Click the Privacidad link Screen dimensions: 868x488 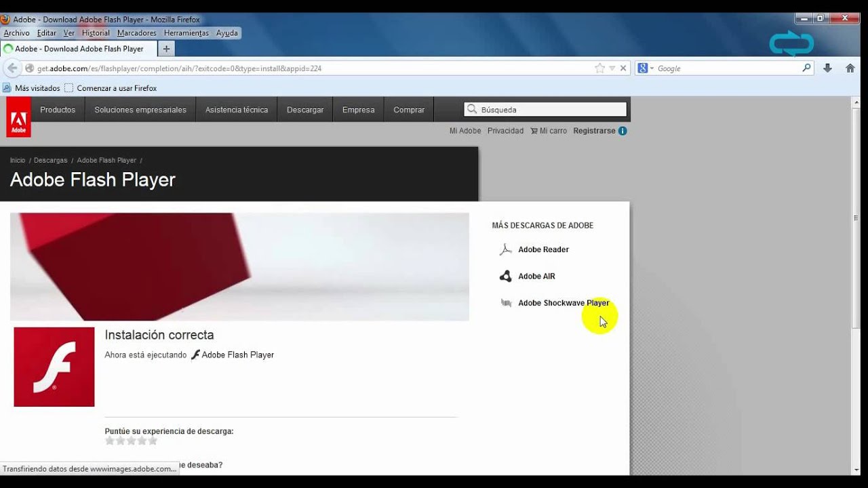point(506,131)
